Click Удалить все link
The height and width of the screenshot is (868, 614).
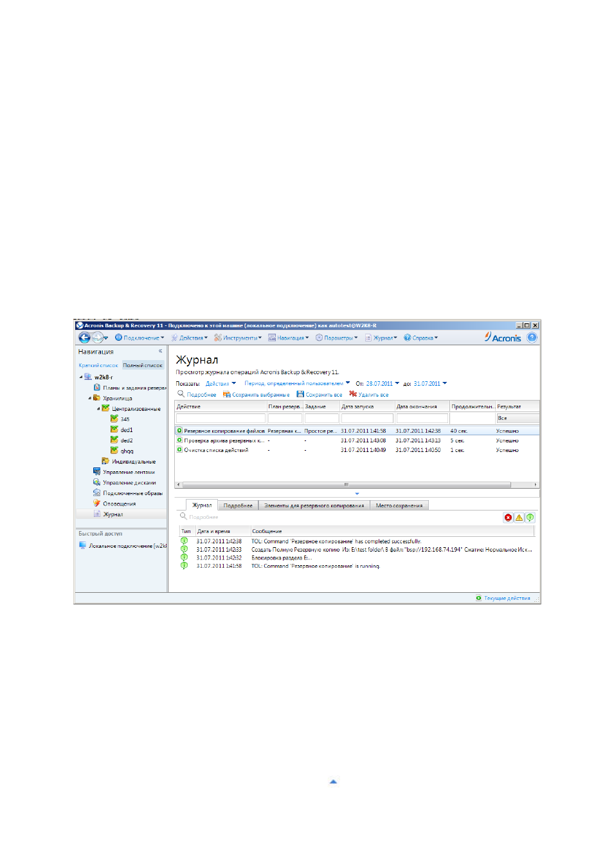[374, 395]
